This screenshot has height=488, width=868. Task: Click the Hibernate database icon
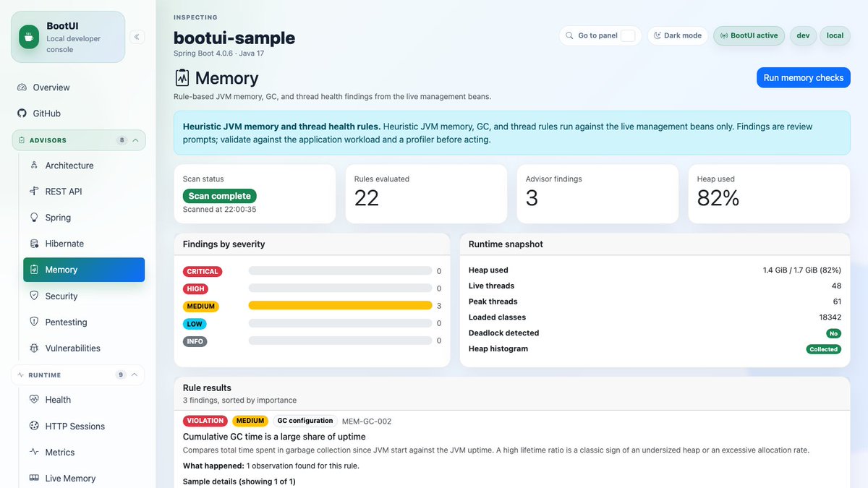tap(34, 244)
